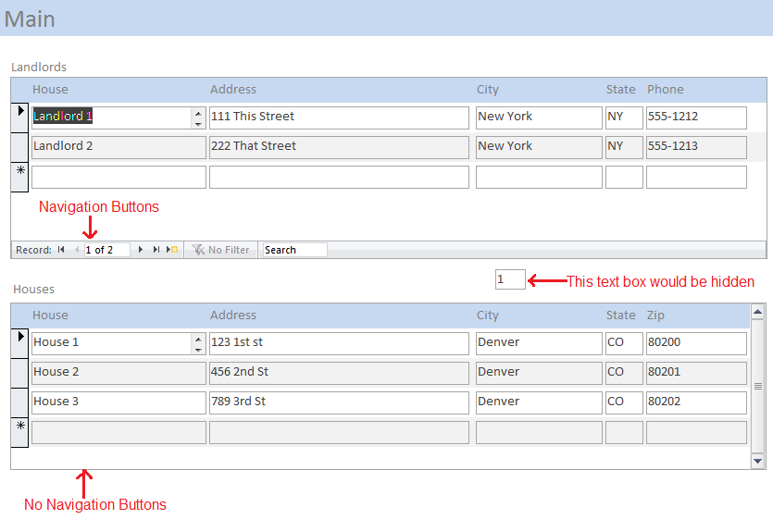Click Houses subform scrollbar down arrow
773x532 pixels.
757,462
